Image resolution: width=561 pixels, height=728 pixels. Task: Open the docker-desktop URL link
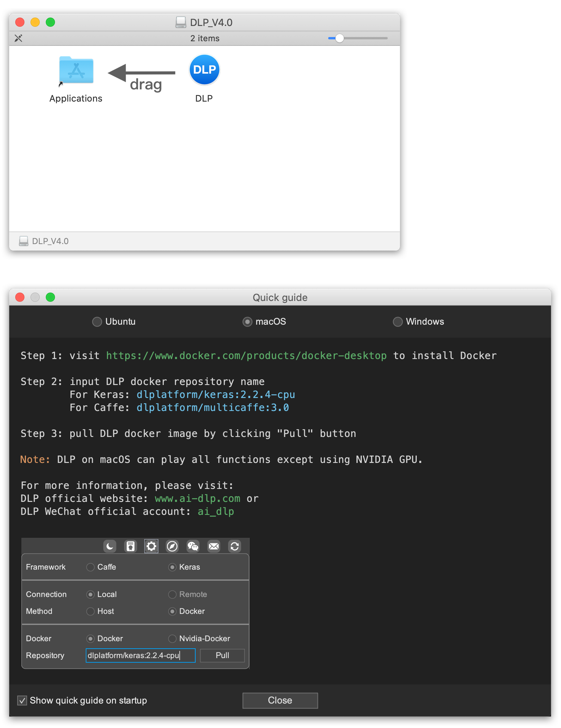click(246, 356)
